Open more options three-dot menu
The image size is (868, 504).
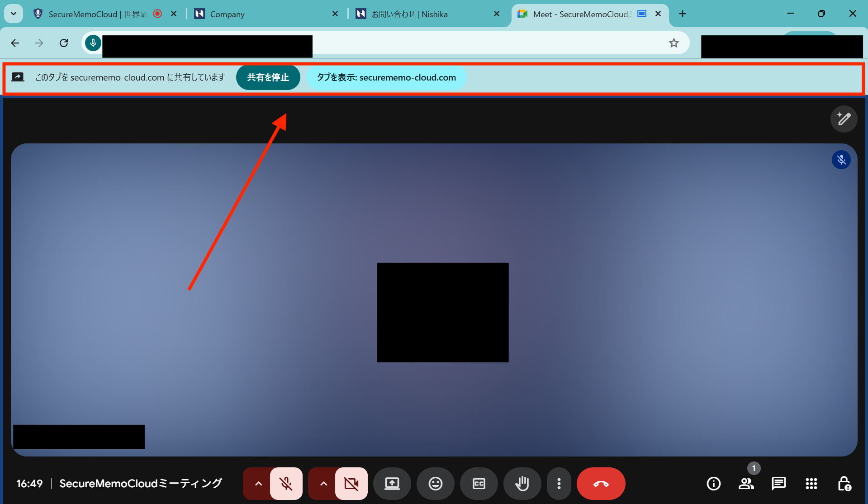559,484
